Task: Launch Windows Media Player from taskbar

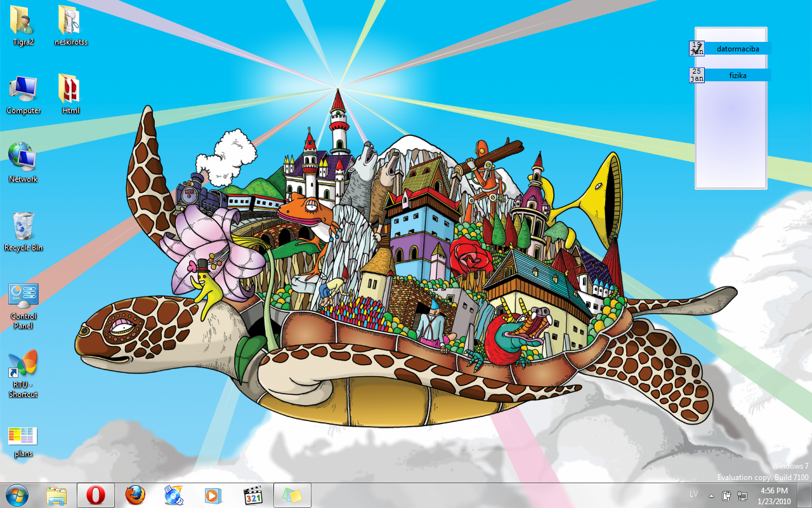Action: pos(214,495)
